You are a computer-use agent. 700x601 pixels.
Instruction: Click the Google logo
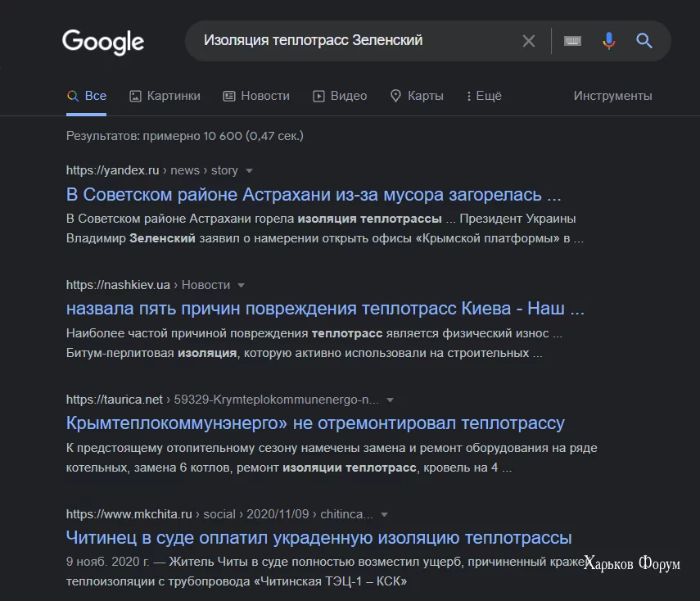(x=103, y=42)
